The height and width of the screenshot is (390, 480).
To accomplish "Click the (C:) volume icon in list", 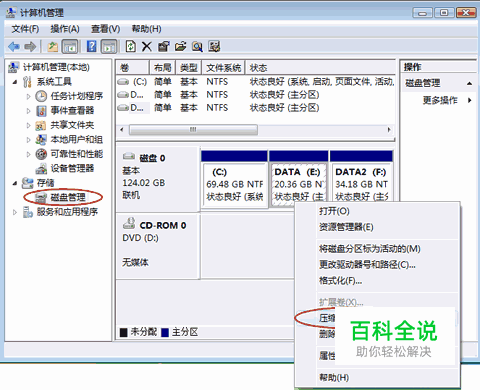I will pos(123,82).
